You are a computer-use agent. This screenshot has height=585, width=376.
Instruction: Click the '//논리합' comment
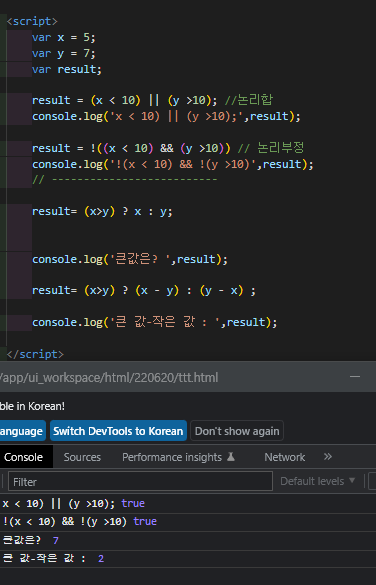pyautogui.click(x=249, y=100)
